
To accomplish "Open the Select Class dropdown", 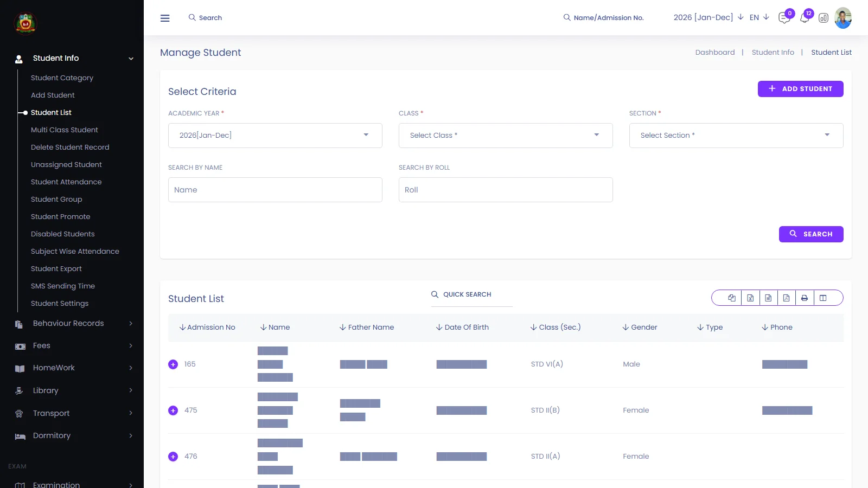I will click(506, 136).
